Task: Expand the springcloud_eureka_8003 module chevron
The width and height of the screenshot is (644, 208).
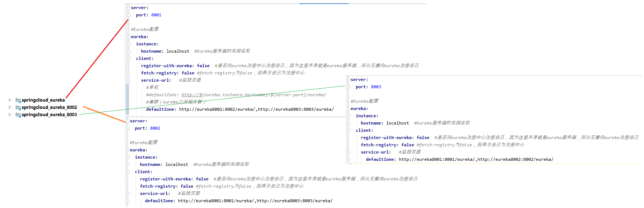Action: 10,114
